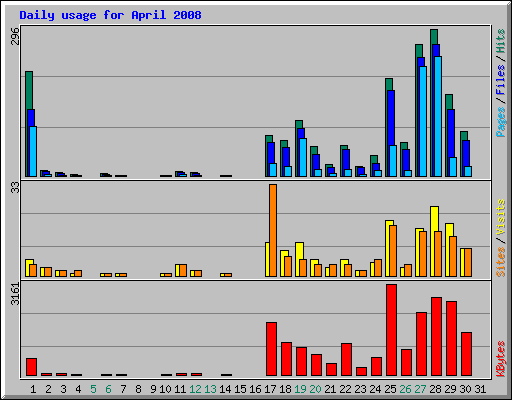Screen dimensions: 512x400
Task: Click the Sites legend label
Action: point(500,262)
